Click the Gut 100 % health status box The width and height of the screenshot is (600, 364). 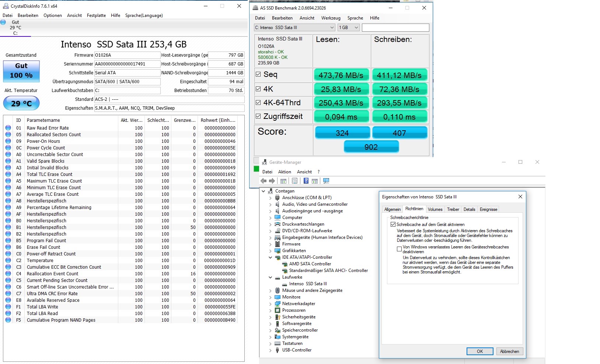click(x=21, y=71)
